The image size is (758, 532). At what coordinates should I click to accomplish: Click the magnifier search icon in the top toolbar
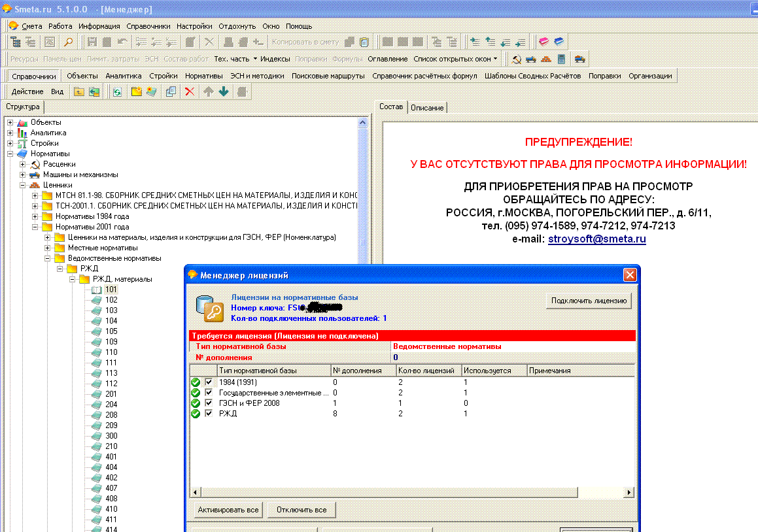(68, 42)
